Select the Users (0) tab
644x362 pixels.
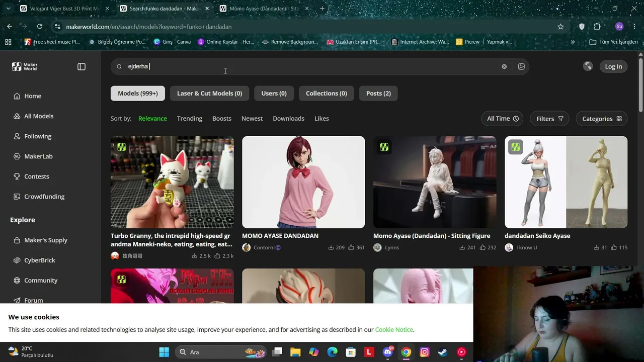coord(274,94)
